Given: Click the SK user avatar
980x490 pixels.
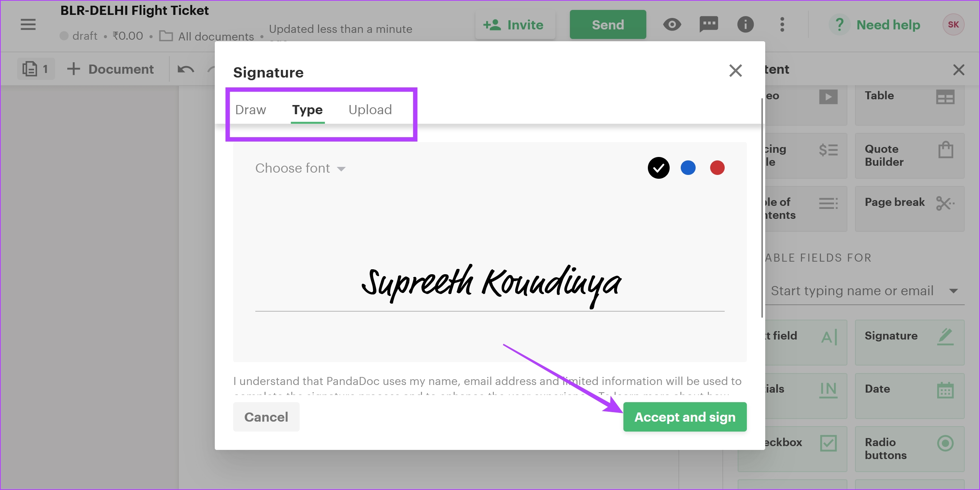Looking at the screenshot, I should [x=953, y=24].
